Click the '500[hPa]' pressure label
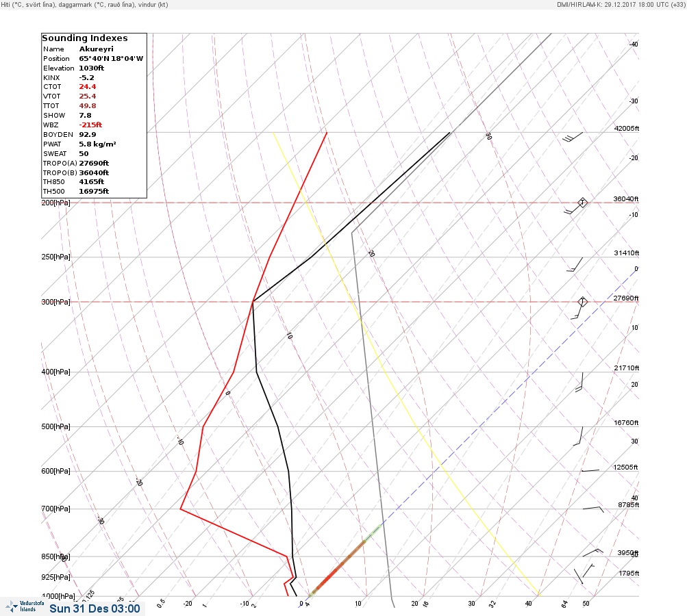The image size is (687, 616). pyautogui.click(x=55, y=426)
